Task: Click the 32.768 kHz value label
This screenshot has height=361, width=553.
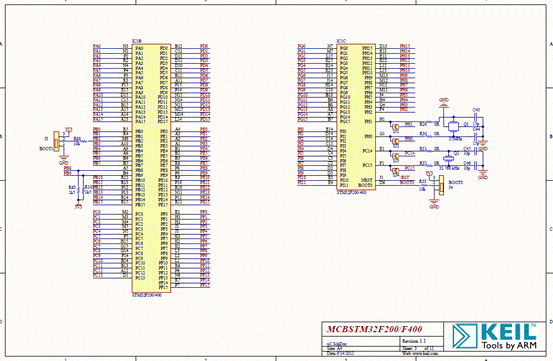Action: pos(449,168)
